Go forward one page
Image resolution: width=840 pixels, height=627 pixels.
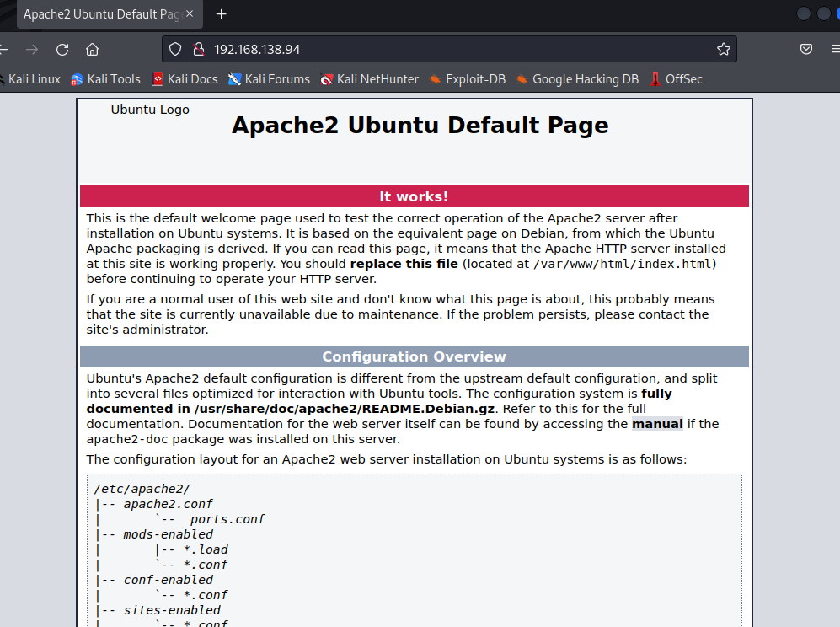coord(32,50)
